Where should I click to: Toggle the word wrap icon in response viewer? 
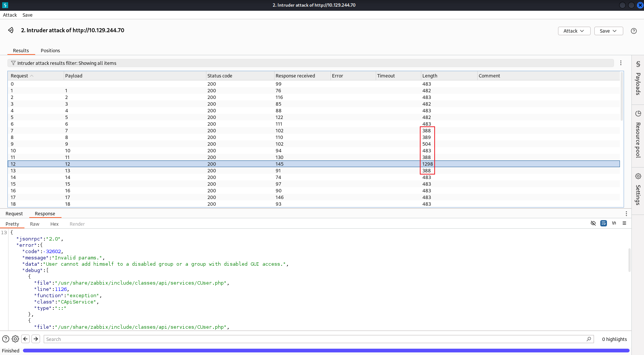(604, 223)
